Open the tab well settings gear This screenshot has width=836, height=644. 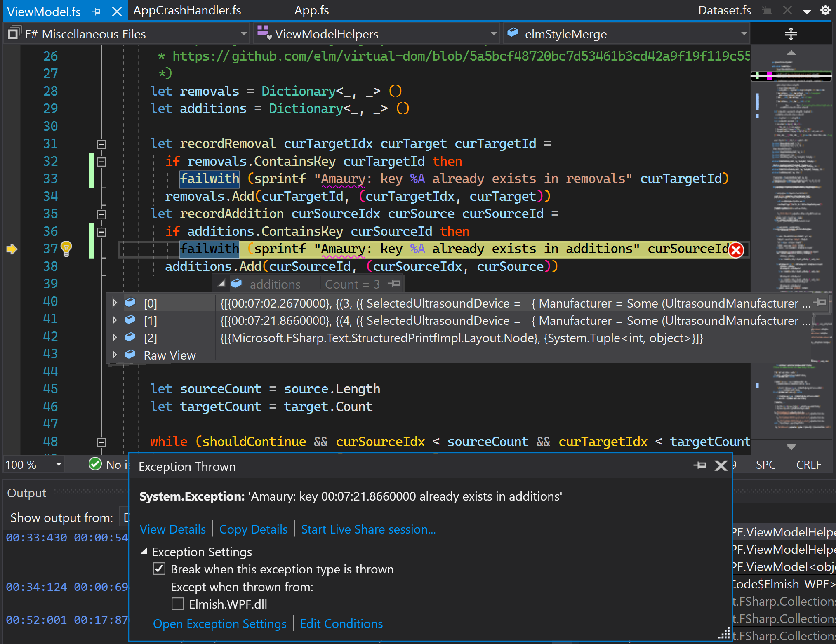[x=825, y=10]
